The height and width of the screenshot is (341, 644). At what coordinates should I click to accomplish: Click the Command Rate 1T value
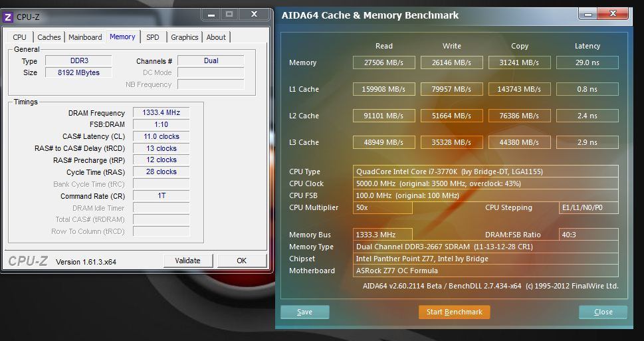click(161, 195)
